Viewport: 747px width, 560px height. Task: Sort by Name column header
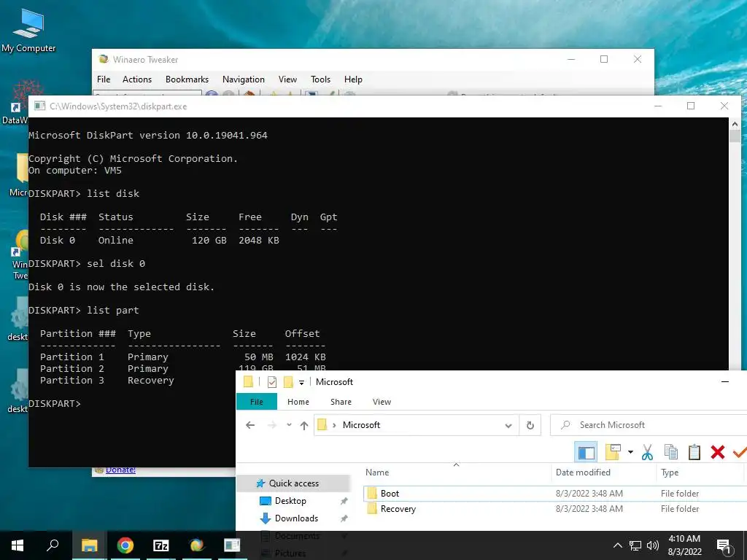[377, 472]
